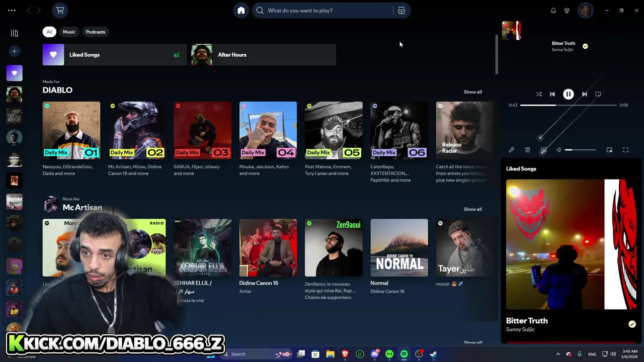Go forward with the right arrow
Screen dimensions: 644x362
(x=39, y=10)
